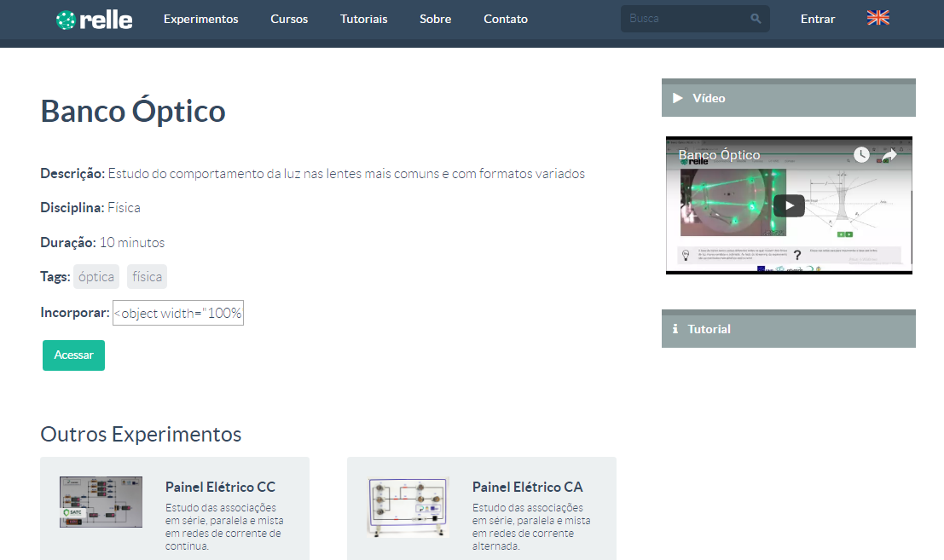Play the Banco Óptico video
This screenshot has height=560, width=944.
[789, 205]
